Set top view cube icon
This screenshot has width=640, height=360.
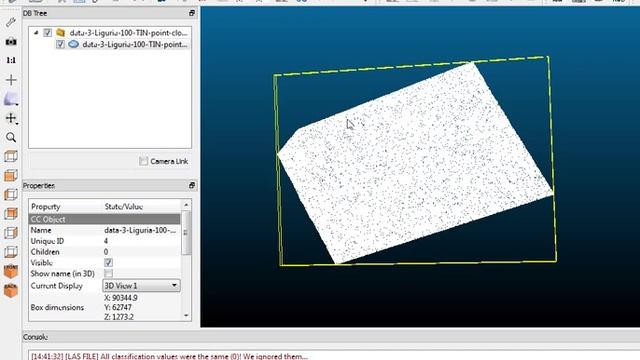click(x=11, y=156)
